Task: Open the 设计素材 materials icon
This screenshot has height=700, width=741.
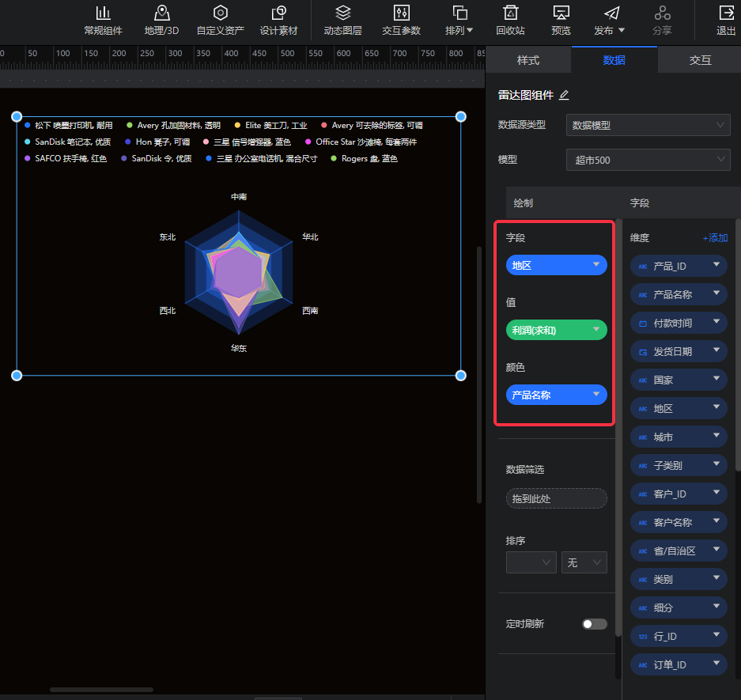Action: (278, 13)
